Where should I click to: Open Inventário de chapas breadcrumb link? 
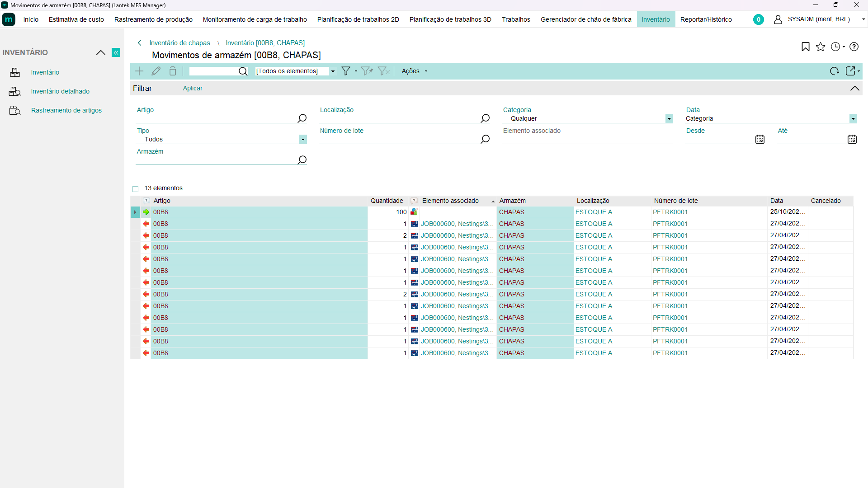coord(179,43)
